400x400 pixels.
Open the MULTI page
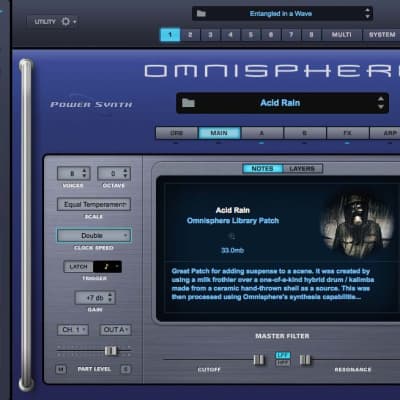point(341,35)
